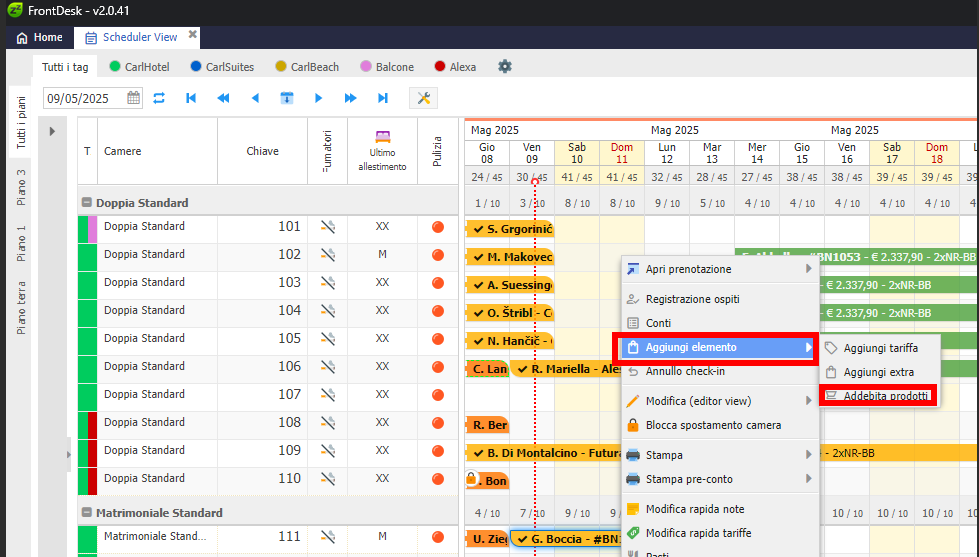Click no-smoking icon for room 104
This screenshot has height=557, width=979.
[328, 311]
